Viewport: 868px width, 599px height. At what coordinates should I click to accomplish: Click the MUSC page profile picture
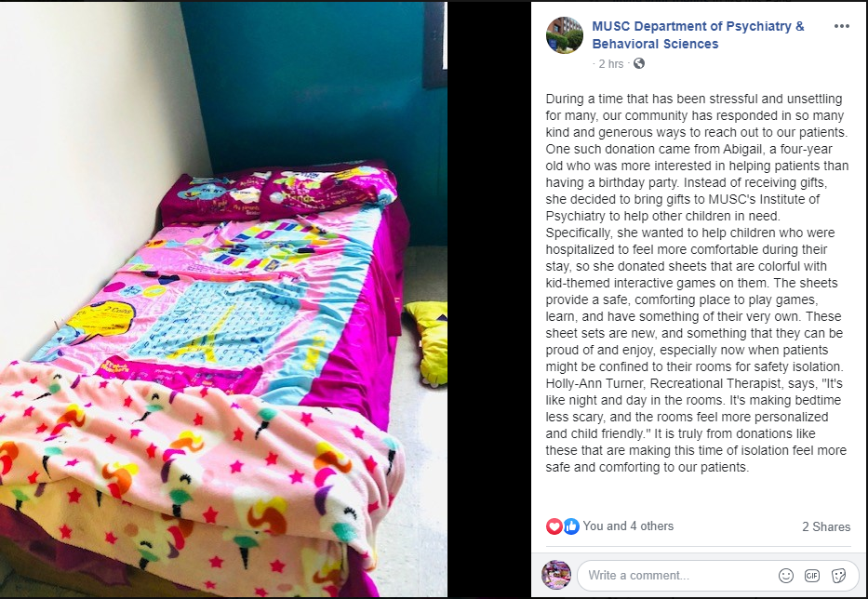[x=565, y=35]
